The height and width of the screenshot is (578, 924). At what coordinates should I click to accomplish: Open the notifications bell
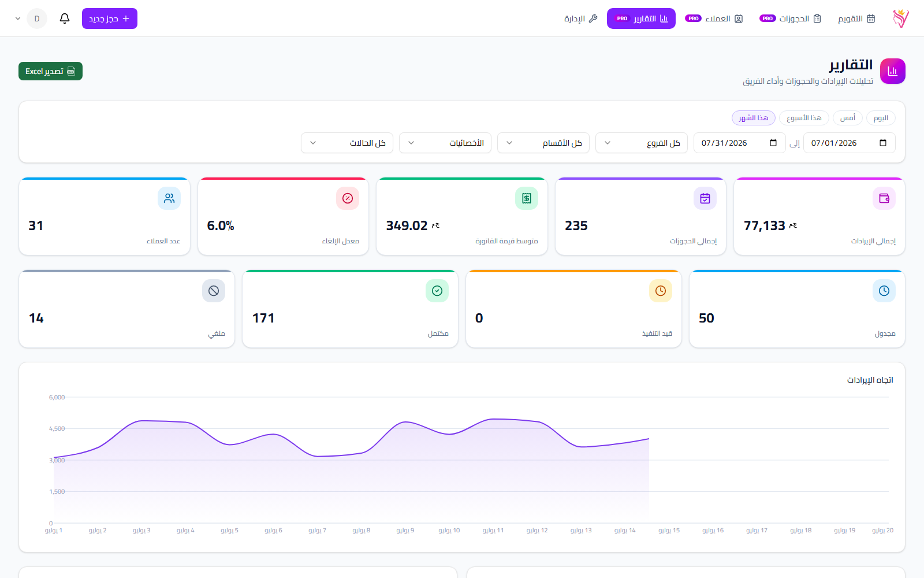pos(65,18)
